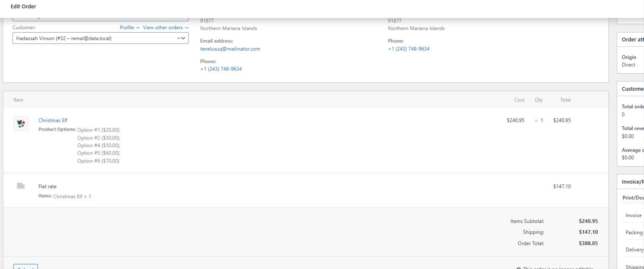Screen dimensions: 644x269
Task: Click Option #2 ($30.00) text
Action: [99, 138]
